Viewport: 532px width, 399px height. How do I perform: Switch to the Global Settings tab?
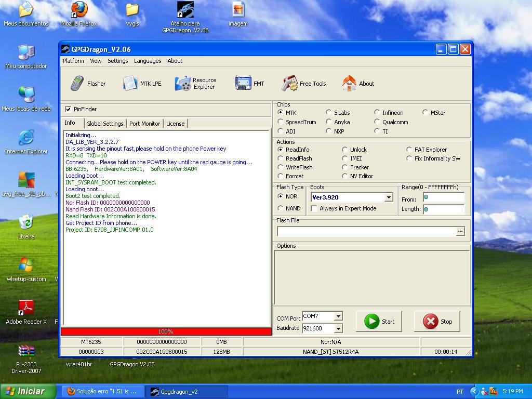(x=105, y=124)
